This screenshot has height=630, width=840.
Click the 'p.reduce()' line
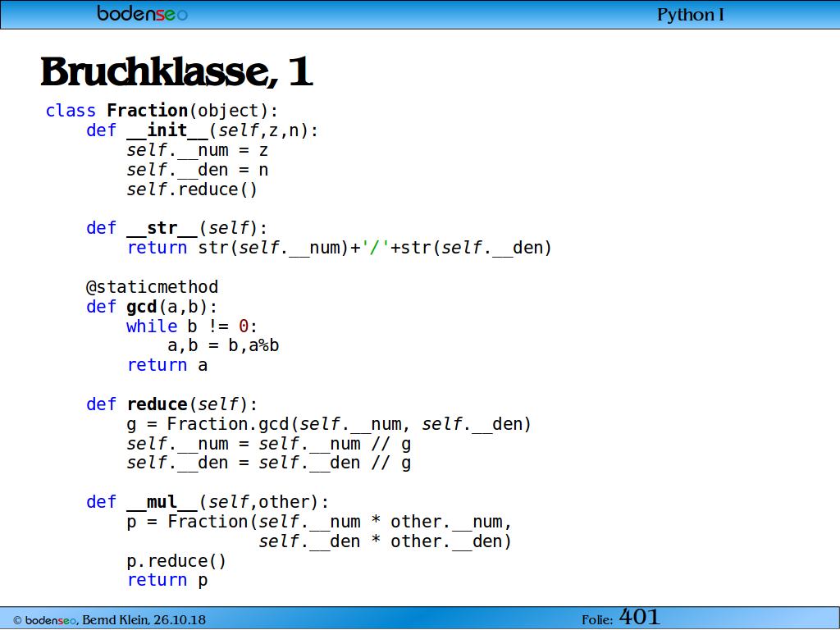coord(177,561)
